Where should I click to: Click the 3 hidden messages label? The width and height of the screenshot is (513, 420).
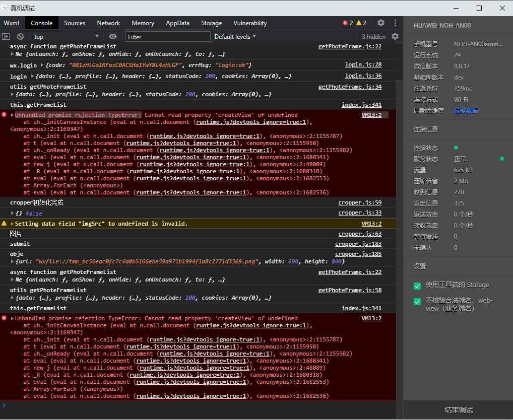373,37
